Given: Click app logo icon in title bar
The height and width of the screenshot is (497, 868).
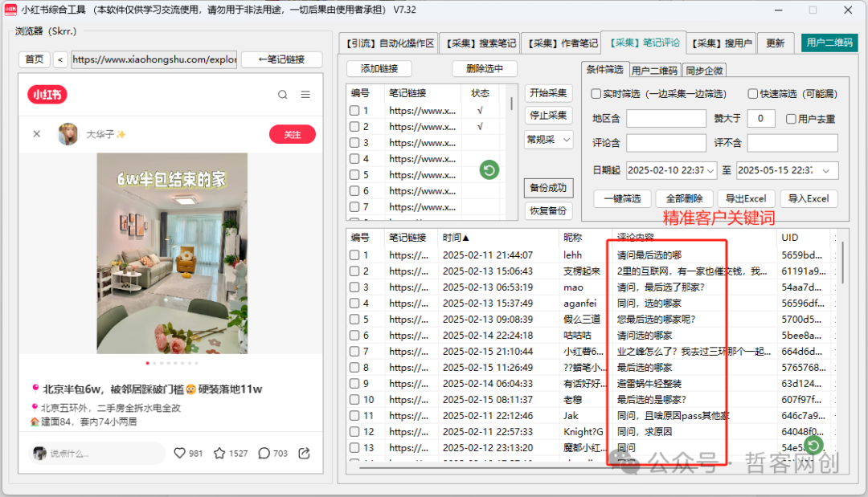Looking at the screenshot, I should point(10,10).
